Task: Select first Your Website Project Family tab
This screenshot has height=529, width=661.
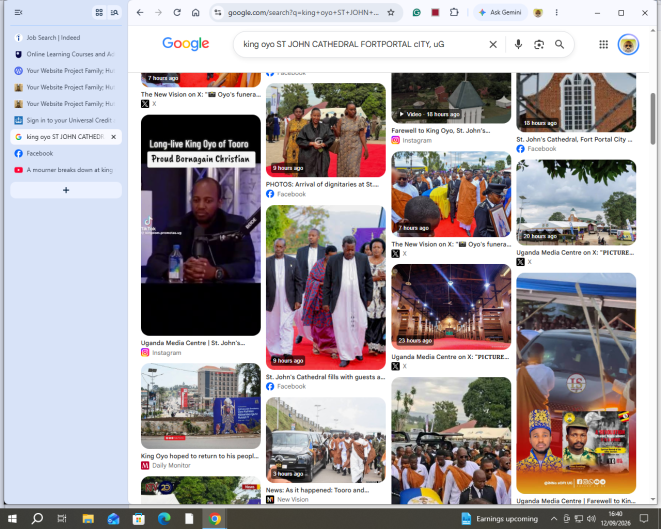Action: [x=66, y=70]
